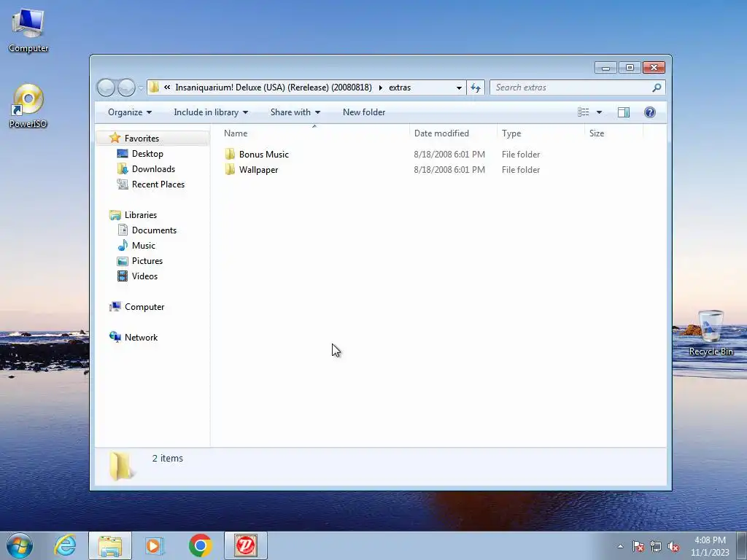Screen dimensions: 747x560
Task: Open Windows Media Player from taskbar
Action: click(155, 545)
